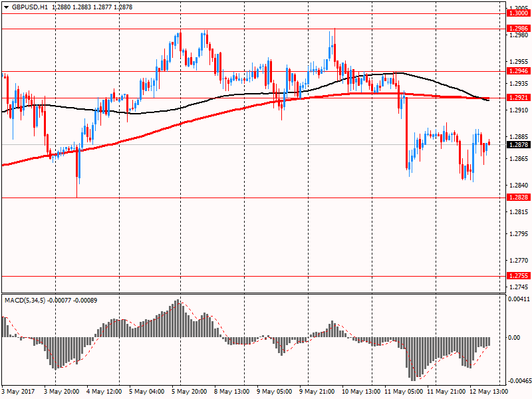532x399 pixels.
Task: Click the 12 May 13:00 time label
Action: (x=489, y=392)
